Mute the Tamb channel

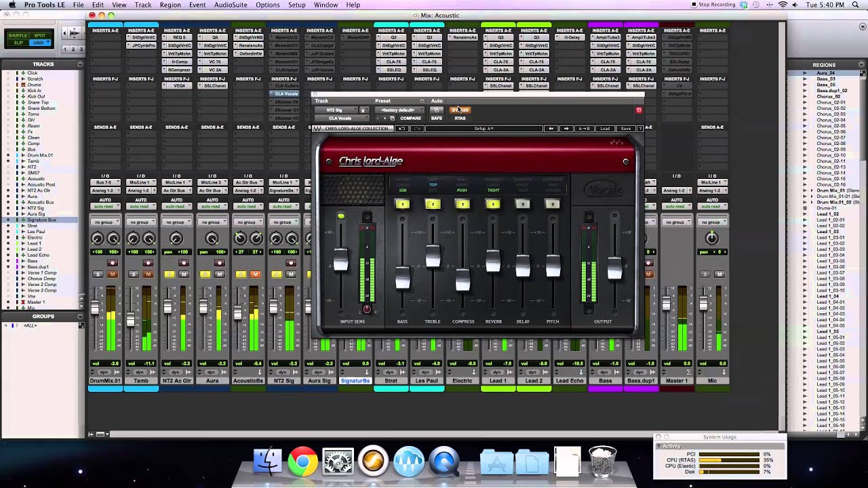(148, 274)
